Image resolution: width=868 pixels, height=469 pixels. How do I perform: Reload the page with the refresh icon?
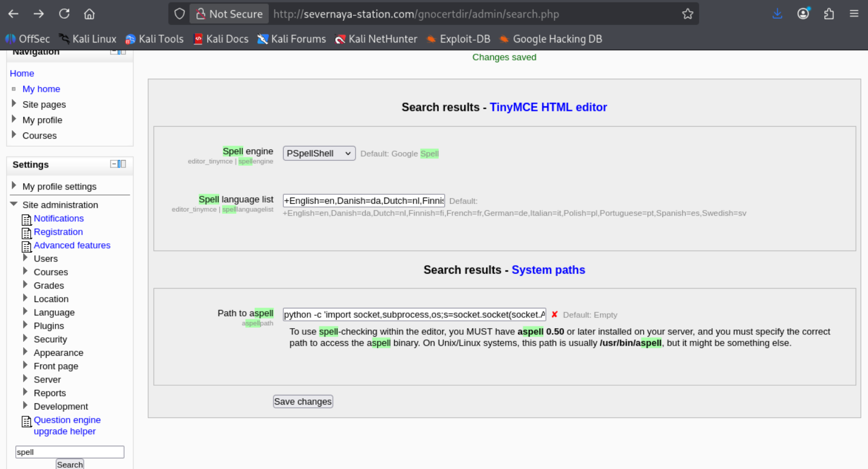coord(65,14)
